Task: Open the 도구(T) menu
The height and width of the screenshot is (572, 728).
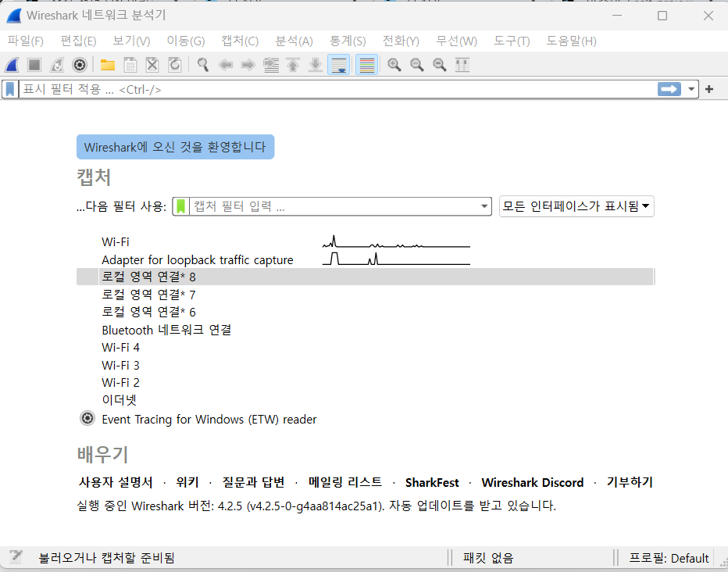Action: (512, 41)
